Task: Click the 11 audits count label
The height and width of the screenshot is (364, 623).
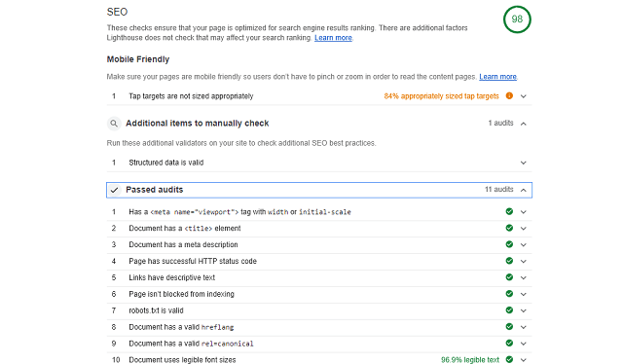Action: tap(498, 189)
